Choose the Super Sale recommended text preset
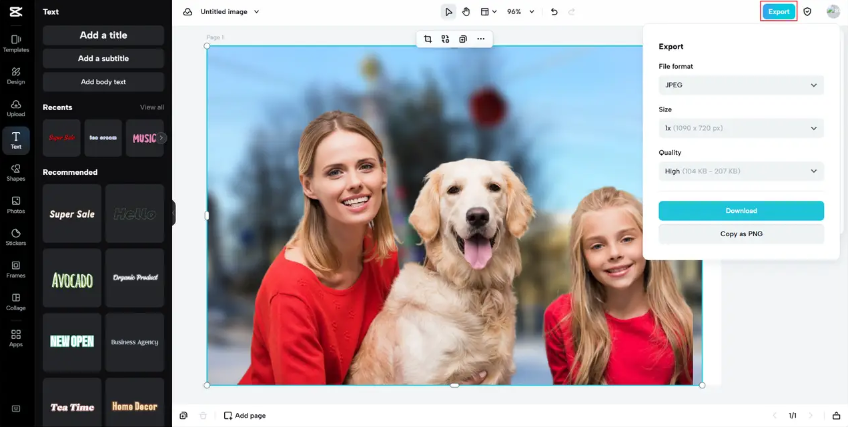The image size is (848, 427). pos(72,214)
